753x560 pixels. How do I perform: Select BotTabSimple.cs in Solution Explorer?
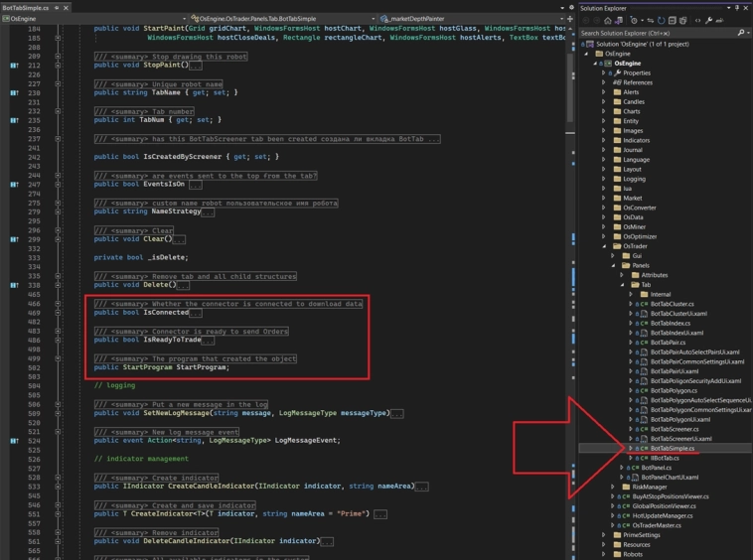point(673,449)
